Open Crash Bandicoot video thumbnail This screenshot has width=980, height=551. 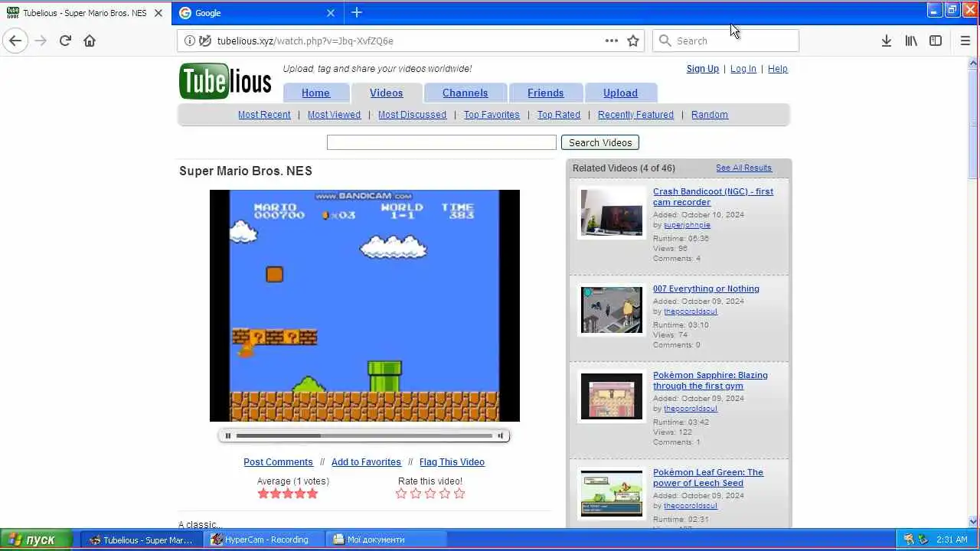click(x=612, y=213)
